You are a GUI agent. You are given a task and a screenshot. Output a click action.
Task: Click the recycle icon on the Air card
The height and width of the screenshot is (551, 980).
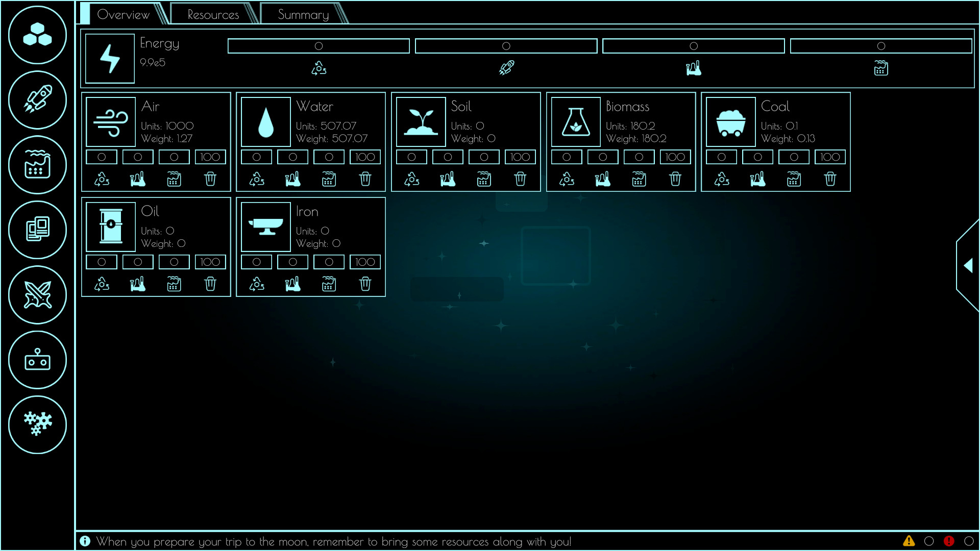pyautogui.click(x=101, y=179)
